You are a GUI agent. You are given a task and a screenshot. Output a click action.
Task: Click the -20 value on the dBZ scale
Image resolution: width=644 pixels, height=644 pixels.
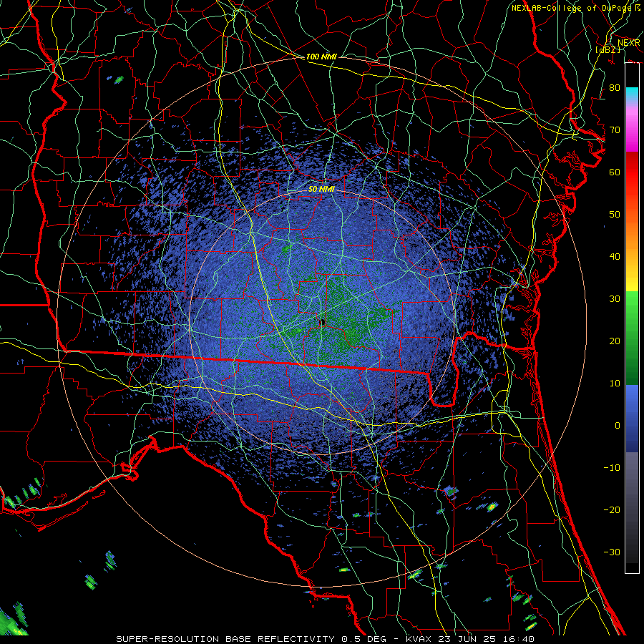click(612, 510)
